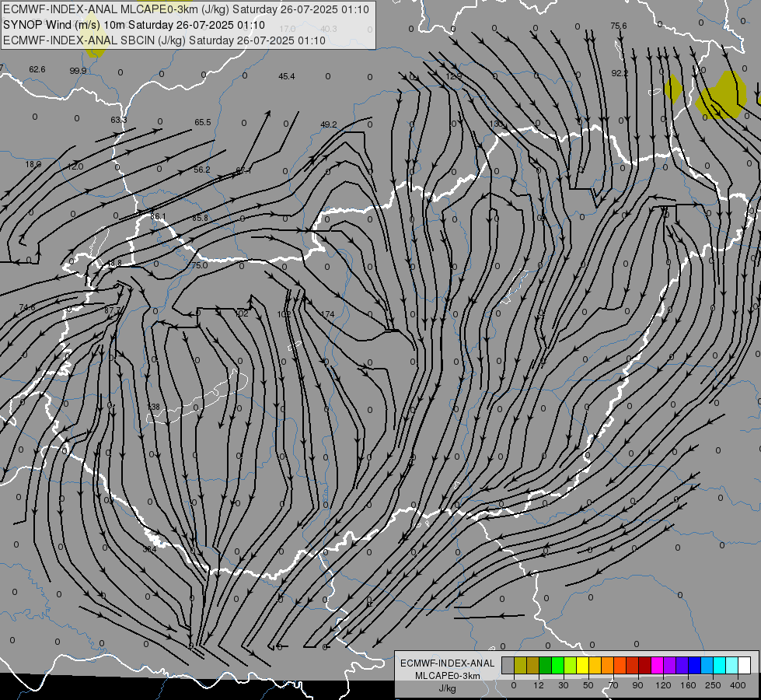Click the legend scale label 90
Viewport: 761px width, 700px height.
(x=637, y=685)
